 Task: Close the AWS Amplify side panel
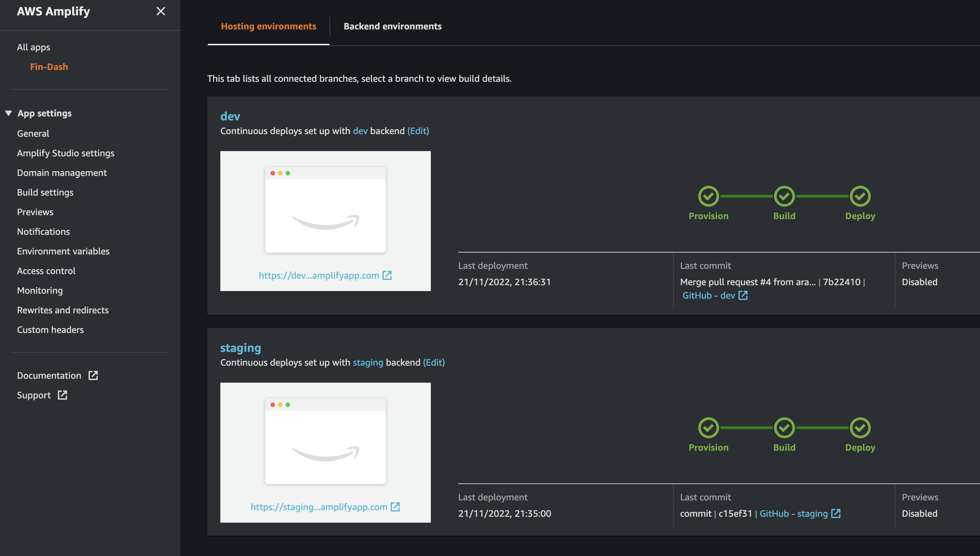click(x=161, y=11)
